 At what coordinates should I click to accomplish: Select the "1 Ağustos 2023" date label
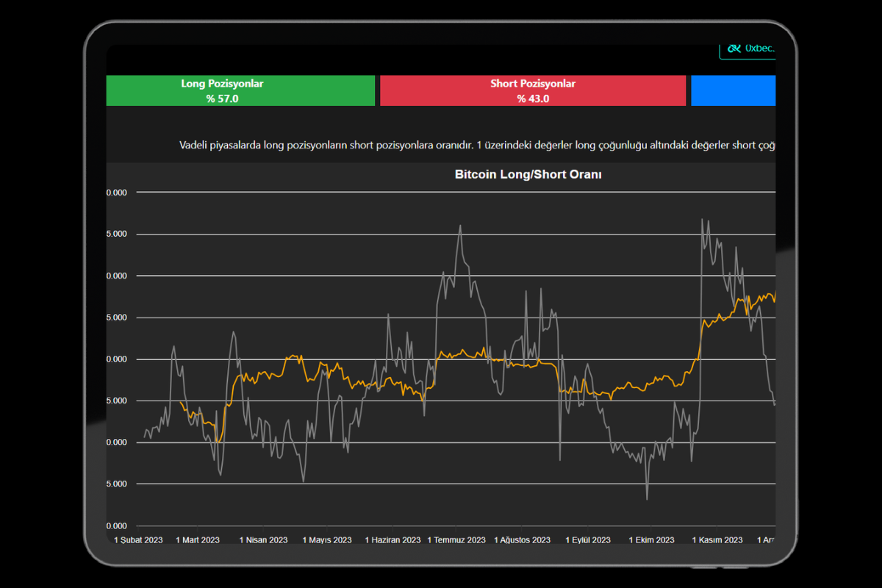coord(522,539)
